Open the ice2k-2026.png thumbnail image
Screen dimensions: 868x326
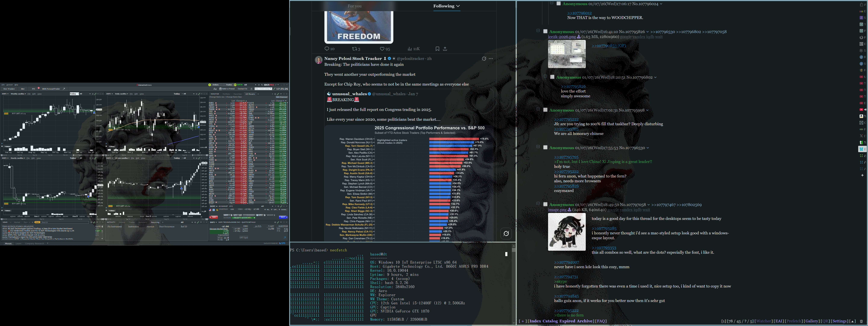[566, 54]
